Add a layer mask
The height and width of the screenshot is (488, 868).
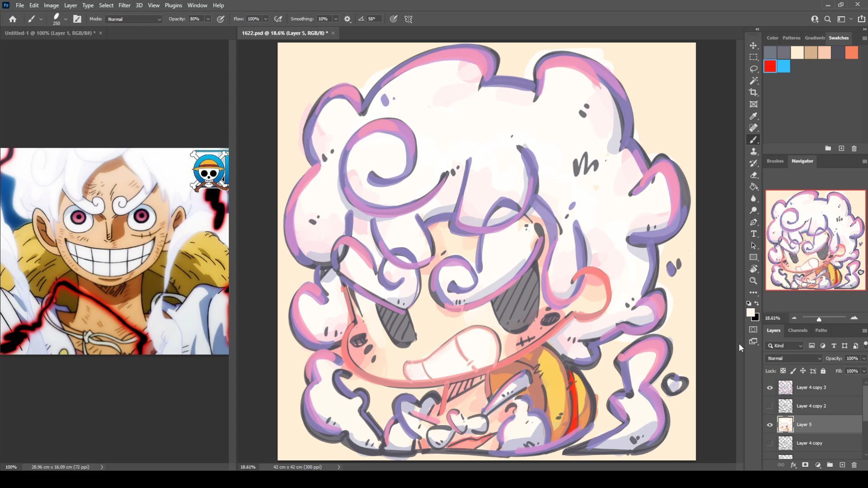[805, 465]
